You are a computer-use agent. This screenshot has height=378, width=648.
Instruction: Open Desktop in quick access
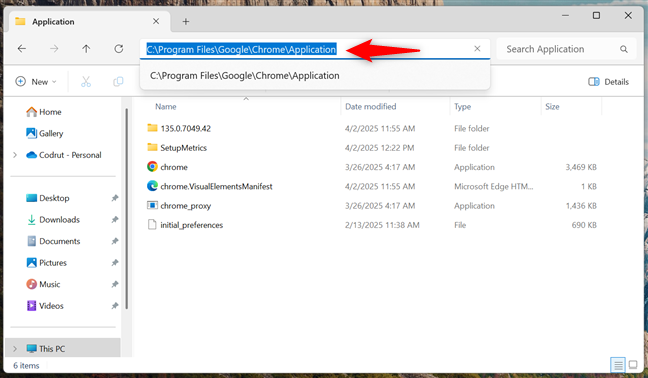pos(48,198)
